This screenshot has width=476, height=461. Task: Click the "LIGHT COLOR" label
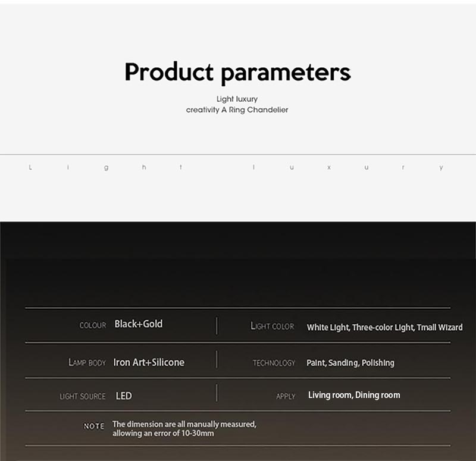273,326
